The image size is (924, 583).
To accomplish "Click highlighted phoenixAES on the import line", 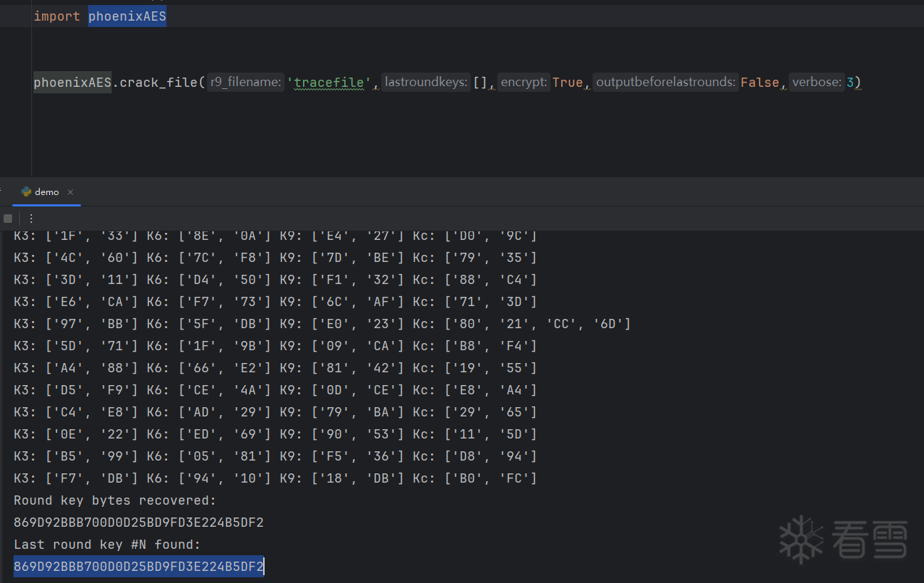I will pyautogui.click(x=127, y=16).
